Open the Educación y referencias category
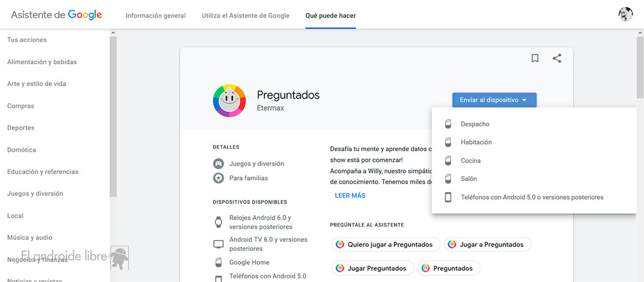This screenshot has height=282, width=644. click(x=42, y=172)
